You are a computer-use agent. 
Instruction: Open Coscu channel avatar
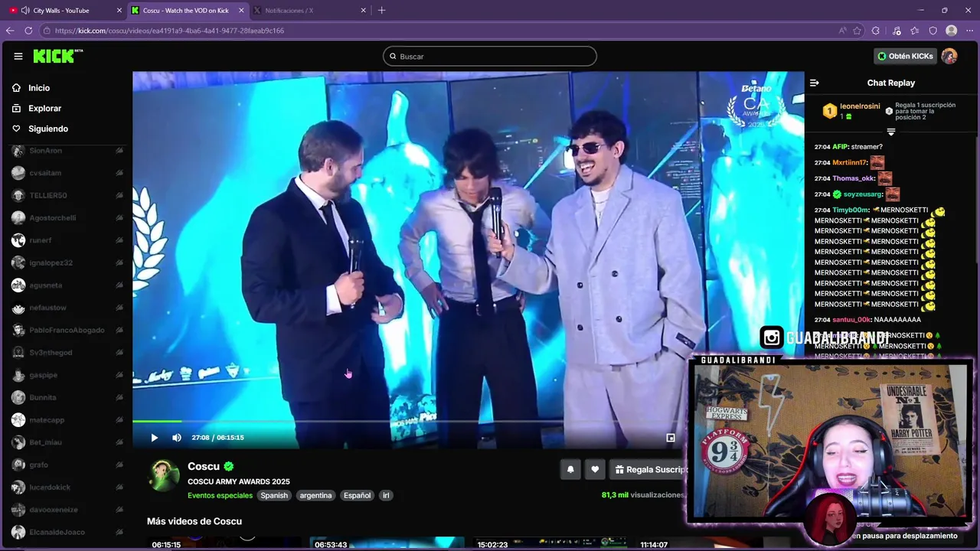click(x=164, y=475)
